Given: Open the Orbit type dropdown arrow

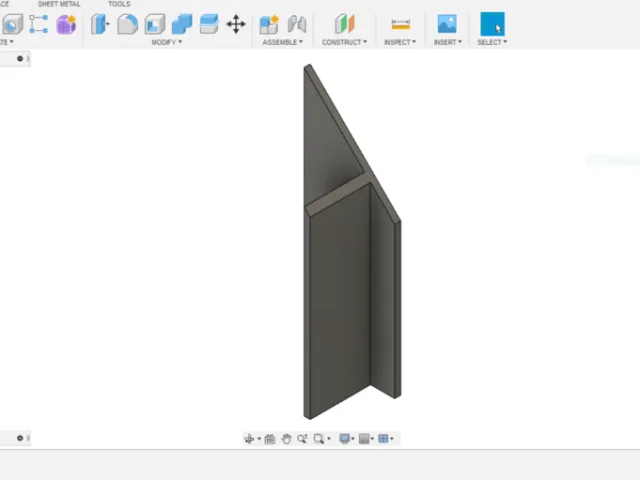Looking at the screenshot, I should click(259, 439).
